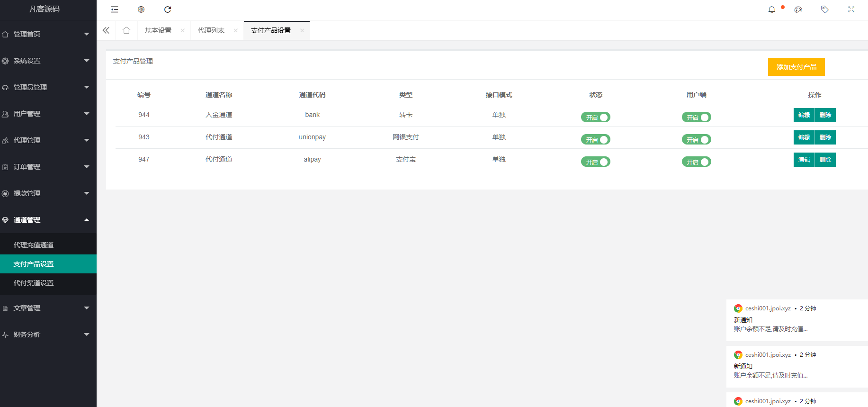Go to home tab icon

pyautogui.click(x=126, y=30)
